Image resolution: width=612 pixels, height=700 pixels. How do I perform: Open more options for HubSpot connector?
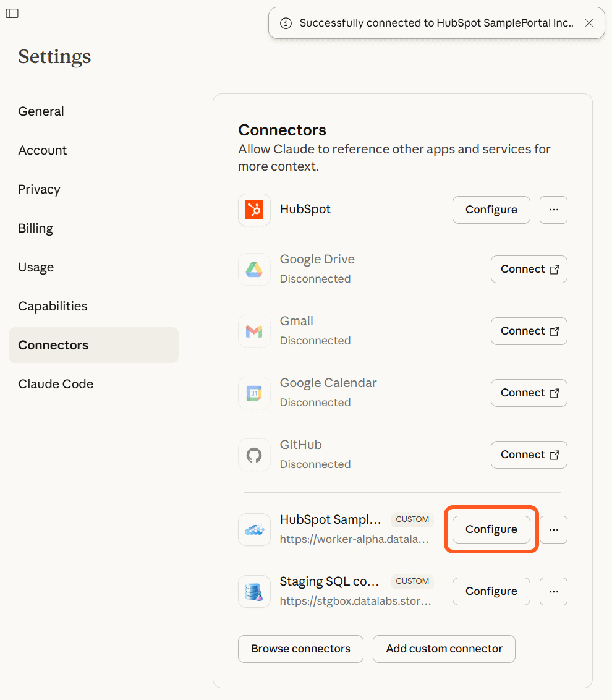(553, 210)
